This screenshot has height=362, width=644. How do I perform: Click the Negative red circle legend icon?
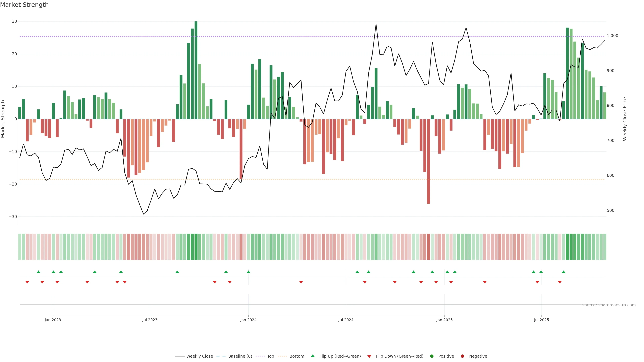point(462,356)
